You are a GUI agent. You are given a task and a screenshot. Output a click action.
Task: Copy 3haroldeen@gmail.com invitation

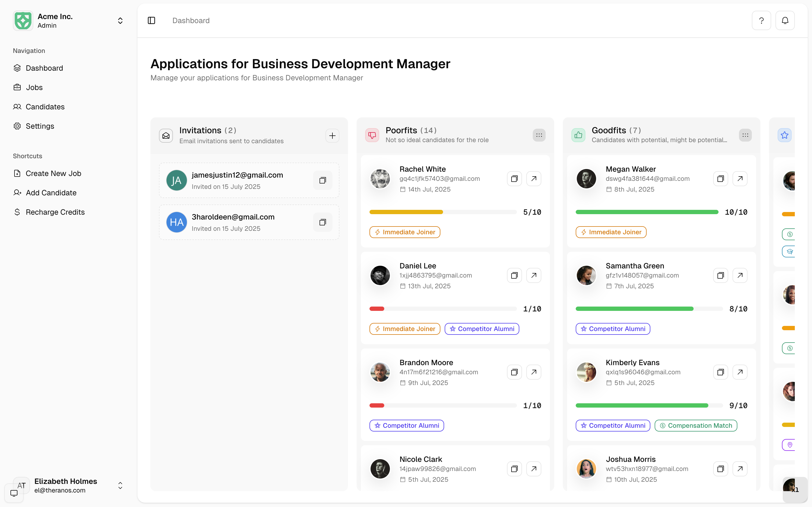322,222
